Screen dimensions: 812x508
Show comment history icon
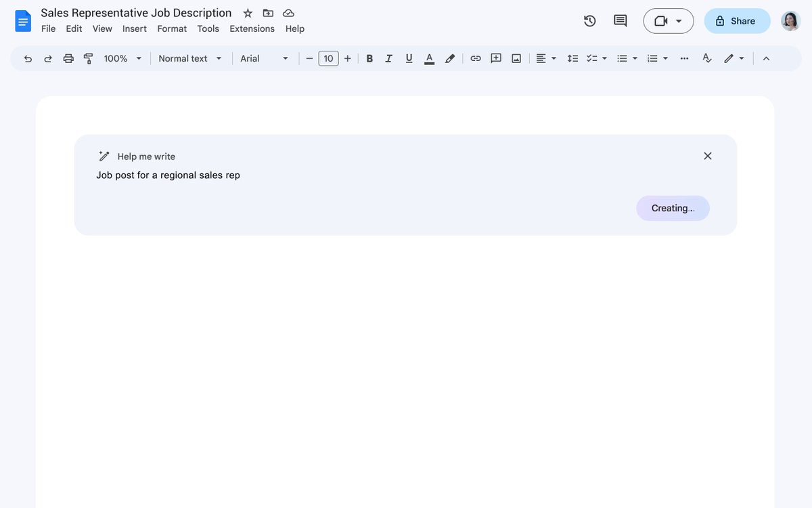620,21
